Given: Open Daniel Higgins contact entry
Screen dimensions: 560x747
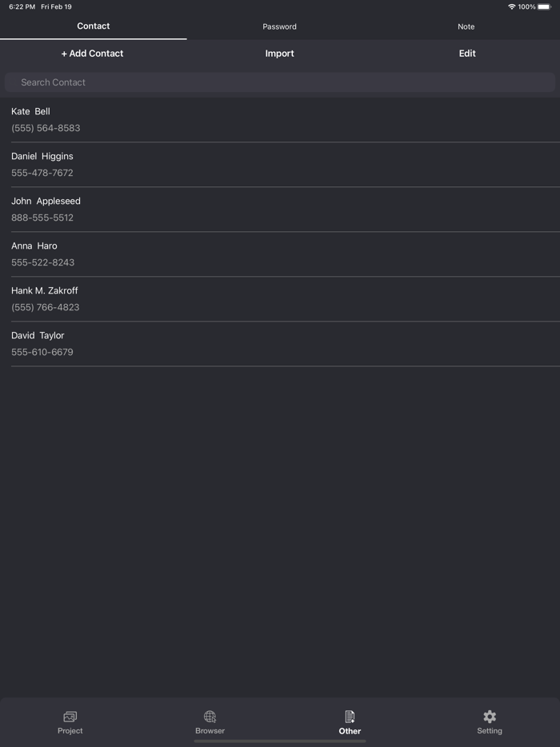Looking at the screenshot, I should (x=280, y=165).
